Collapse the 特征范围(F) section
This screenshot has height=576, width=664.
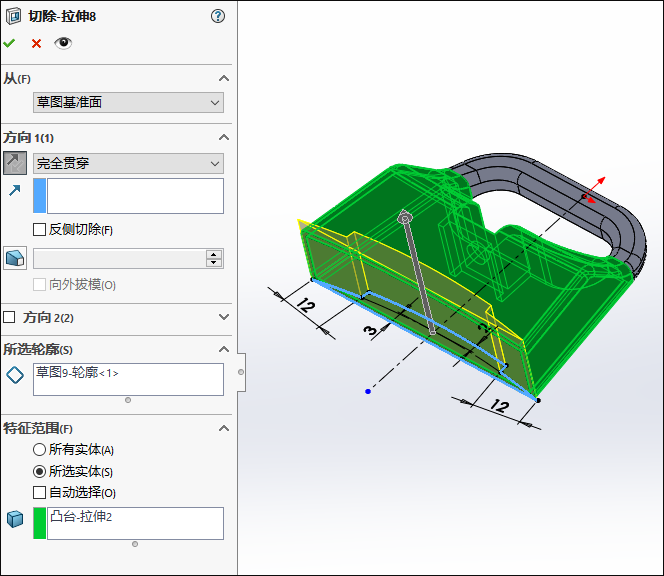coord(224,428)
